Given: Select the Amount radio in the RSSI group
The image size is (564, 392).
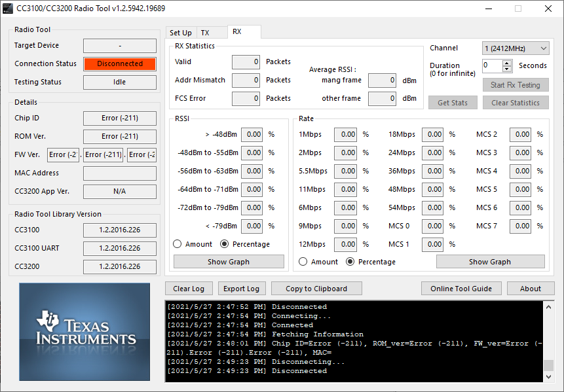Looking at the screenshot, I should point(193,244).
